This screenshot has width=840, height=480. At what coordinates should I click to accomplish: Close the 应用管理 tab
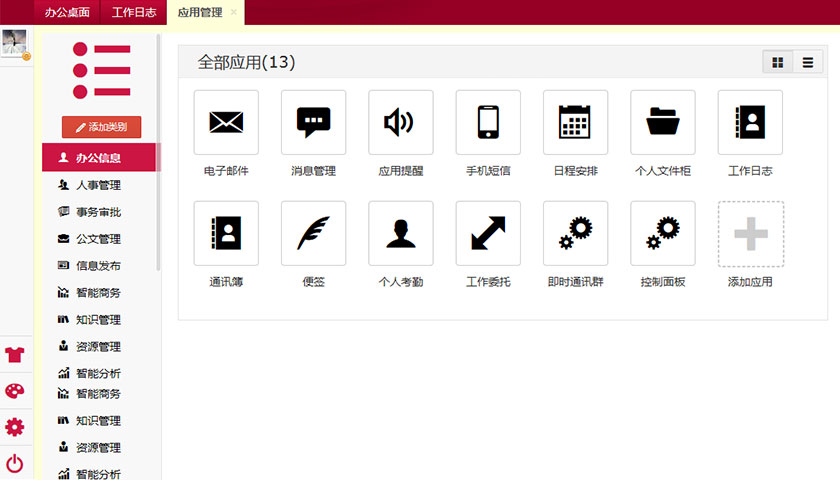[x=234, y=12]
